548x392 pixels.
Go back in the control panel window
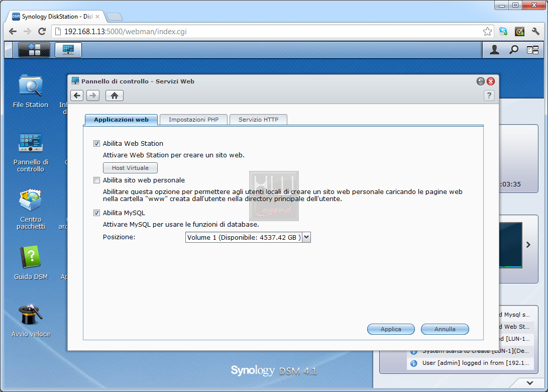point(77,95)
